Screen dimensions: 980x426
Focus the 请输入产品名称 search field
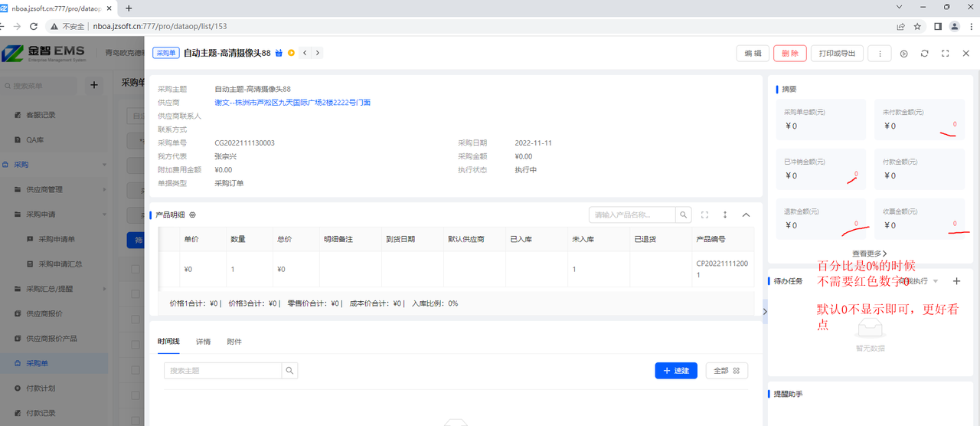tap(632, 215)
